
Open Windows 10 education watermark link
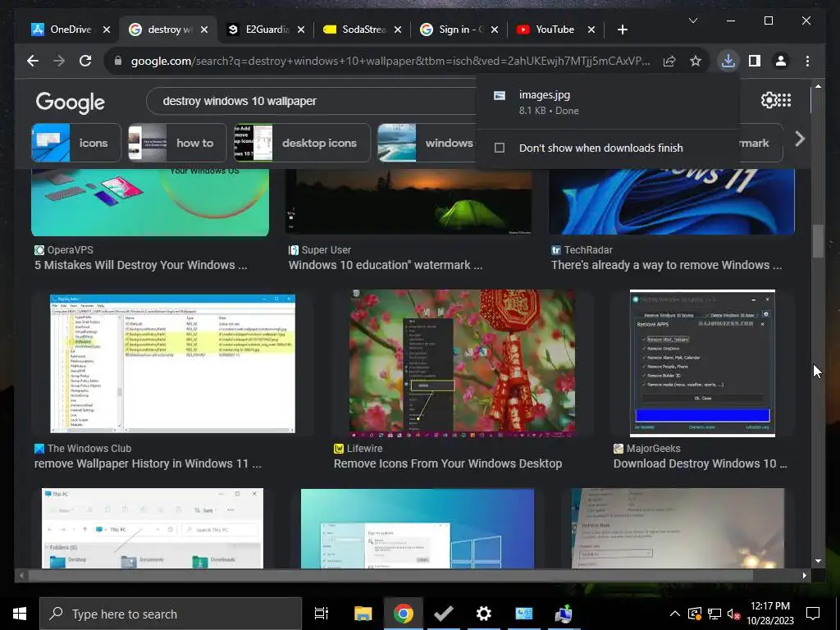click(386, 265)
